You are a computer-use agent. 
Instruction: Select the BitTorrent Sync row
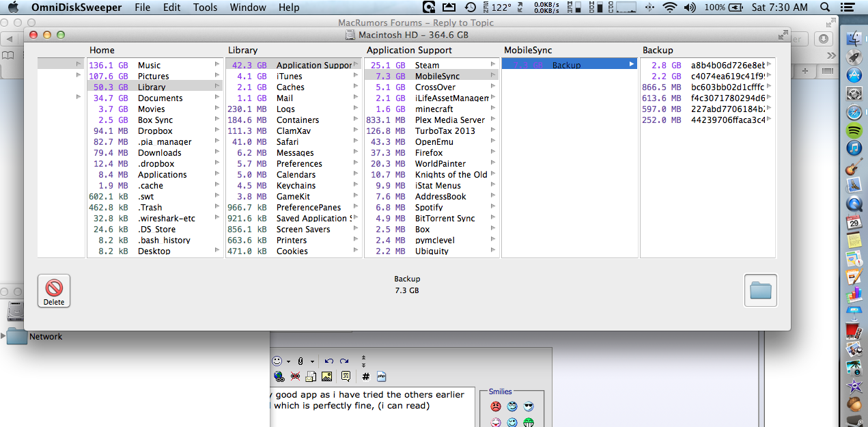(x=432, y=218)
